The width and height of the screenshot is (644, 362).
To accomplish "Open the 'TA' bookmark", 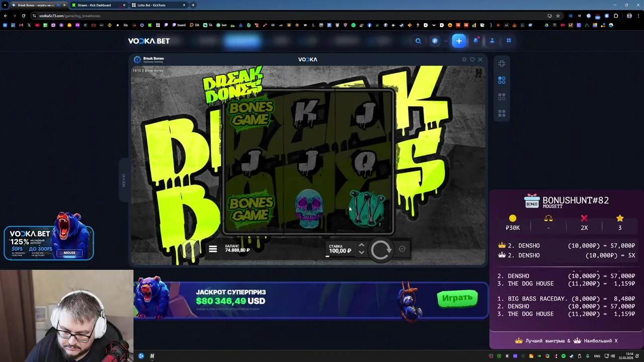I will tap(208, 25).
